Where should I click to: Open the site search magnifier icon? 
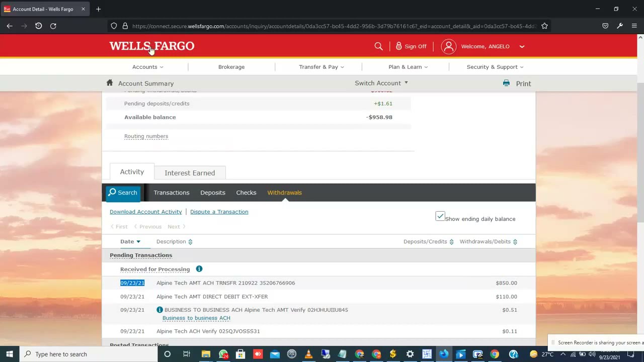click(x=378, y=46)
